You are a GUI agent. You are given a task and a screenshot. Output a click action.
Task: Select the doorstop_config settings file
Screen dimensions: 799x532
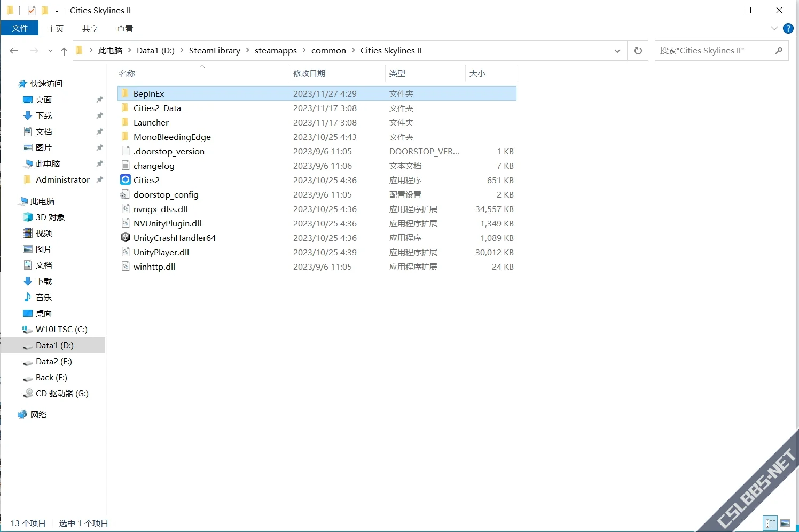(x=166, y=194)
